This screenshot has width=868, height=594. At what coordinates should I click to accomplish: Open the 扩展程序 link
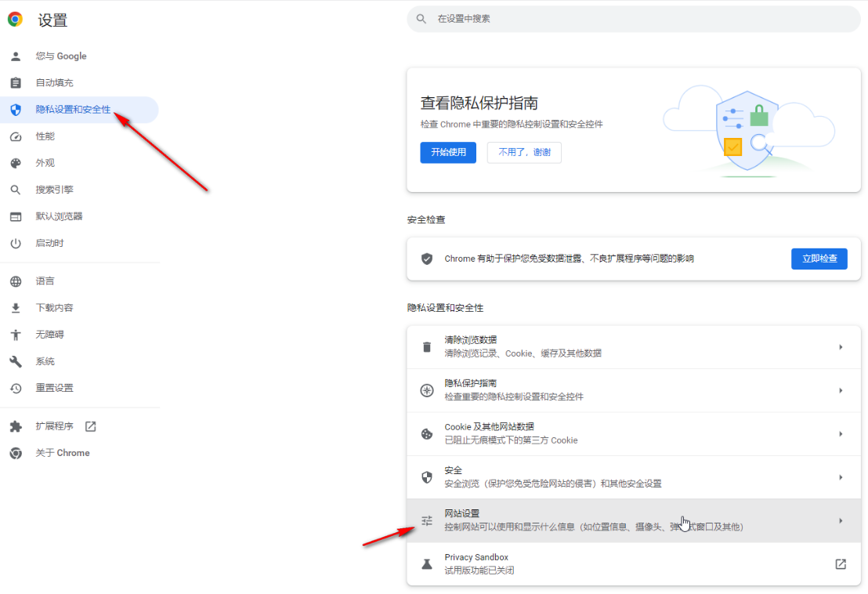tap(54, 426)
